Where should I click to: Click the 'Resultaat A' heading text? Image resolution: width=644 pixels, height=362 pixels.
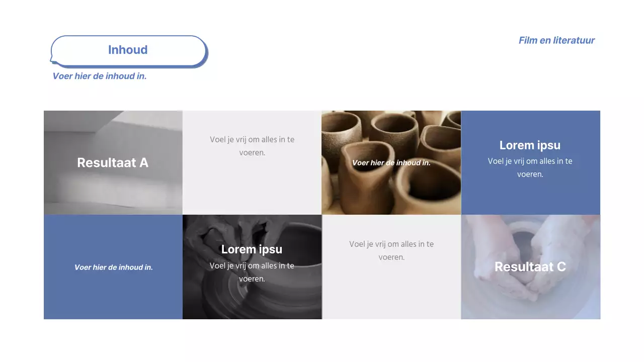tap(113, 163)
